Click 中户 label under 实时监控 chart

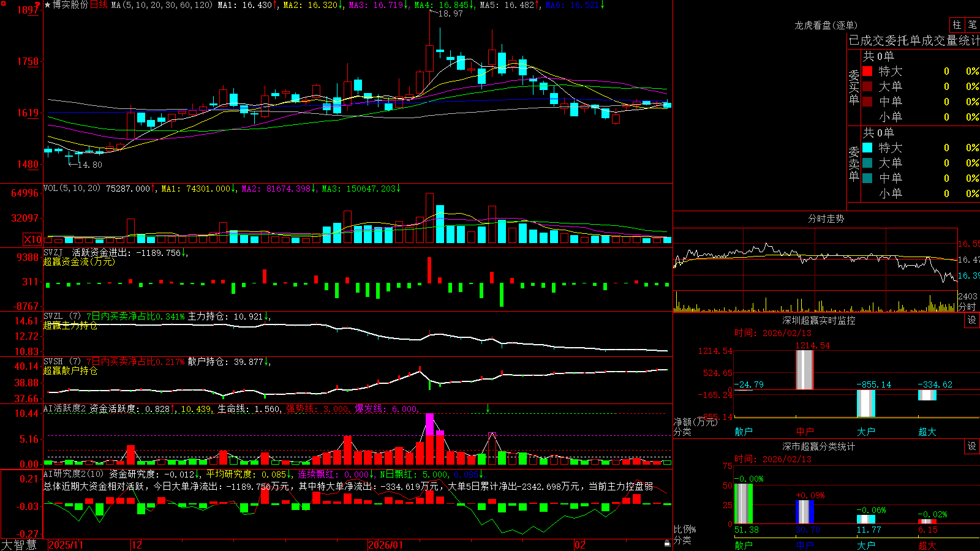click(805, 432)
